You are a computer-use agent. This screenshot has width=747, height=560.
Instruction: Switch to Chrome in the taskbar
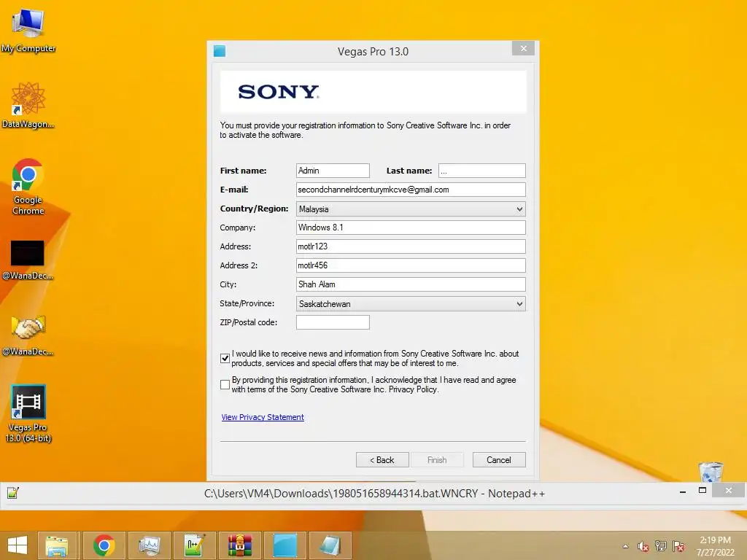104,545
